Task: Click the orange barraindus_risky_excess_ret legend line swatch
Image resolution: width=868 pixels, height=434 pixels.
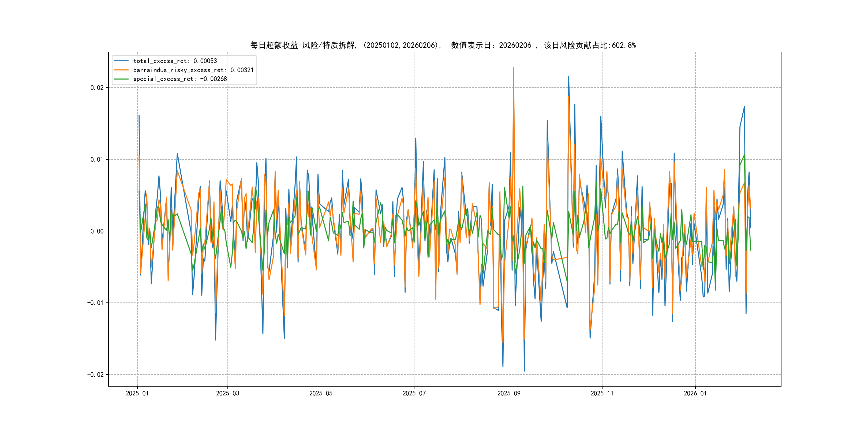Action: pos(121,70)
